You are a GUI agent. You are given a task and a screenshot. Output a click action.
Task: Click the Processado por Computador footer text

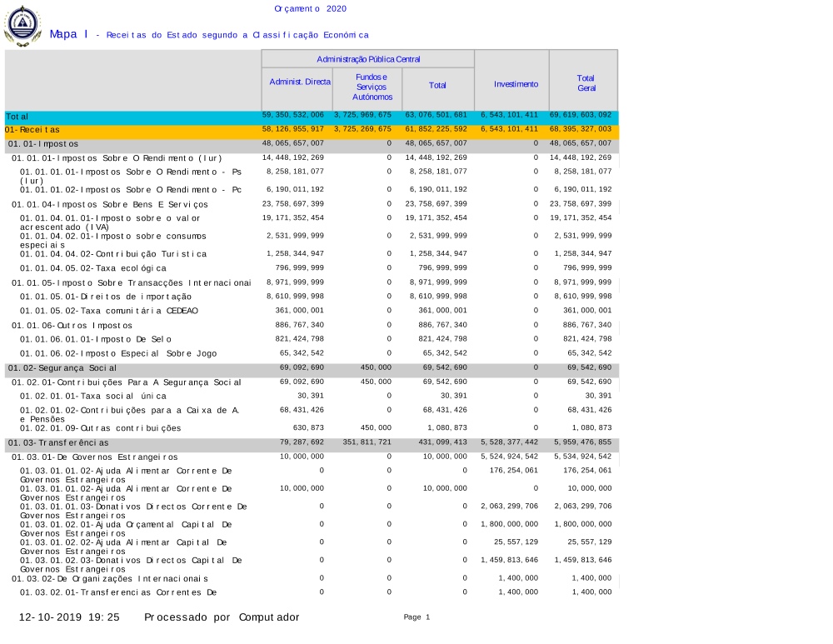(x=222, y=617)
